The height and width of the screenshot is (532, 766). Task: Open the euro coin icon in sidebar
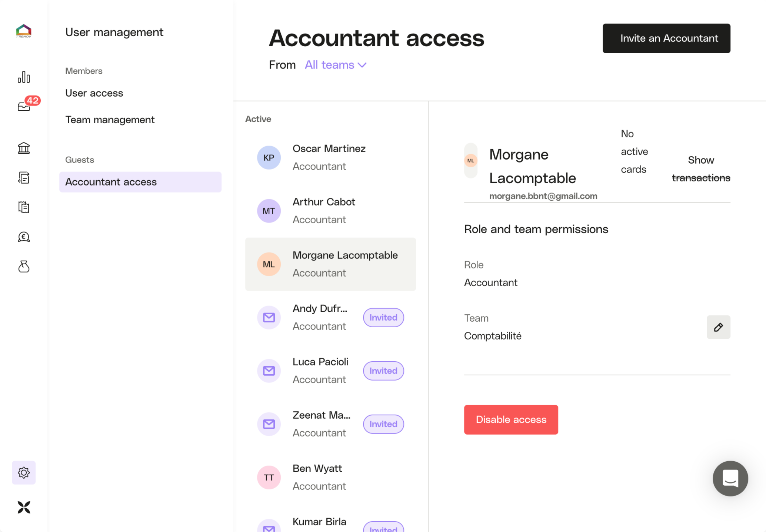click(24, 237)
